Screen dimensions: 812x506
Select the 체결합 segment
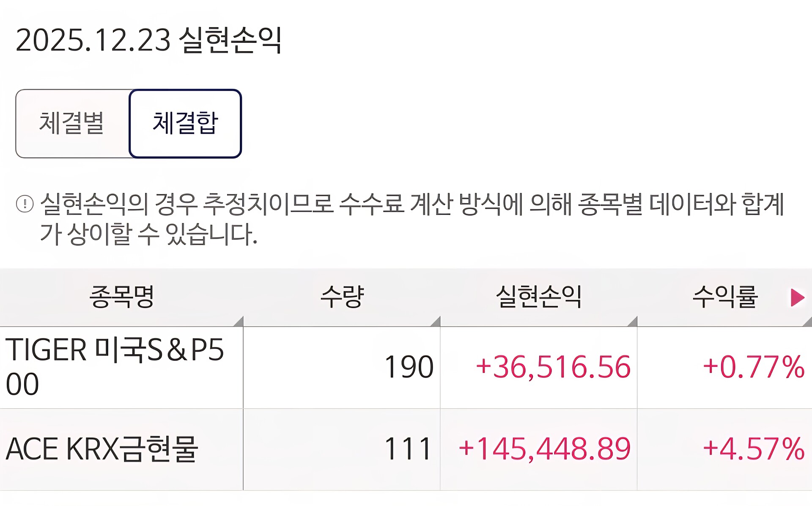pyautogui.click(x=185, y=124)
